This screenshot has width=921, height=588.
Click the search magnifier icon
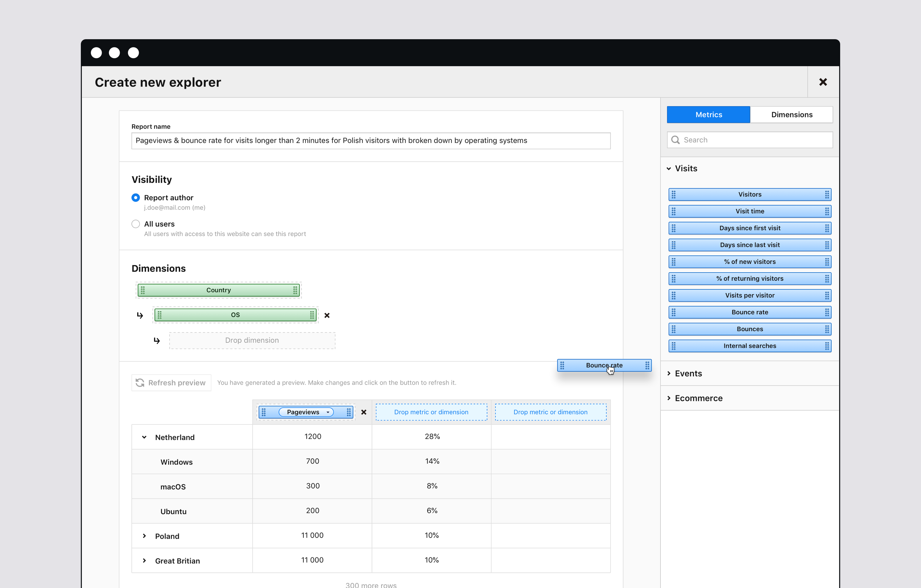click(x=675, y=140)
